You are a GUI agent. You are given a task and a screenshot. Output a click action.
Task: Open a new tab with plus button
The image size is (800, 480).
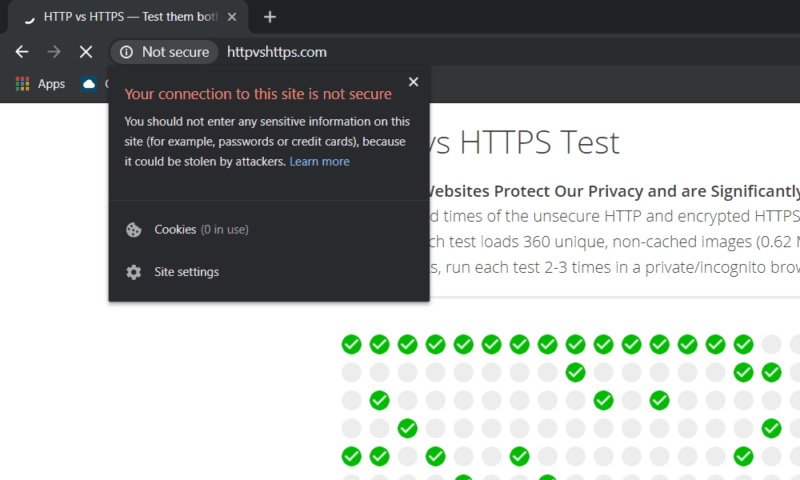point(270,17)
